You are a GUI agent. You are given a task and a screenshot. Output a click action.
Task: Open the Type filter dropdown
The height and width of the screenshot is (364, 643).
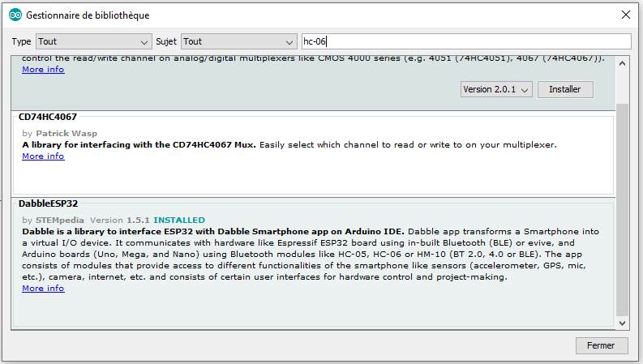(x=92, y=41)
